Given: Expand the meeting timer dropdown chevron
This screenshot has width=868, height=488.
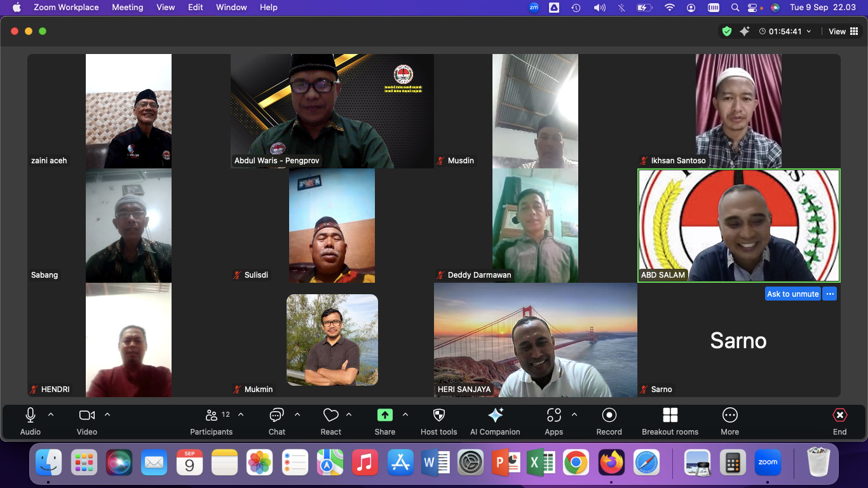Looking at the screenshot, I should 809,32.
